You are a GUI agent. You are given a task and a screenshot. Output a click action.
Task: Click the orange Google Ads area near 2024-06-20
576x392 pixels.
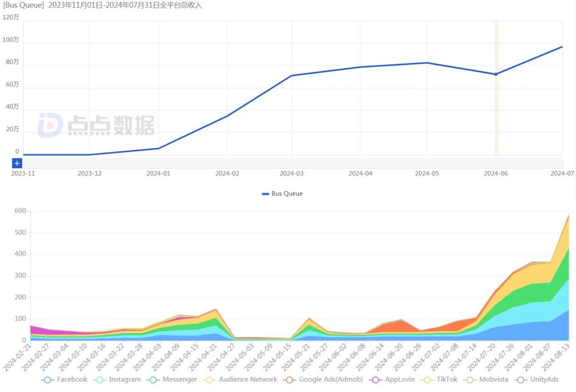[x=399, y=326]
